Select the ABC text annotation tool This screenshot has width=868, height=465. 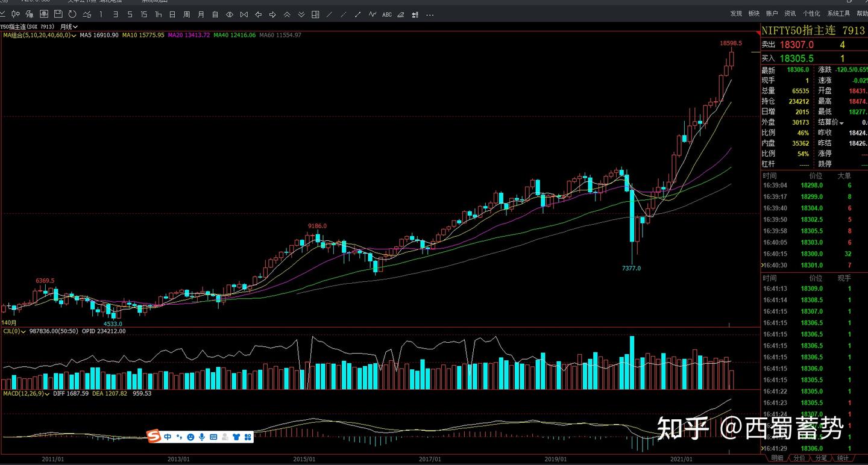tap(387, 14)
